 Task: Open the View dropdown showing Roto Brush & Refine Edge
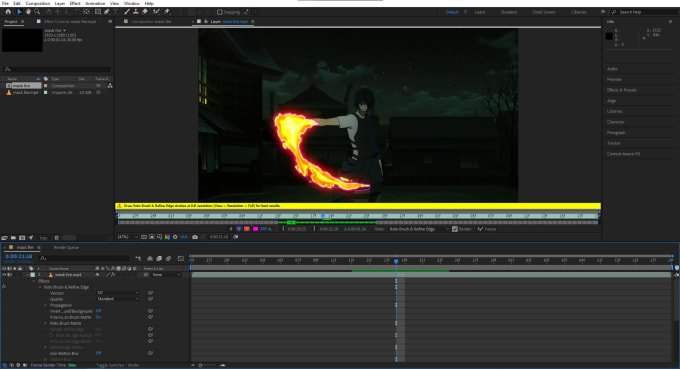(x=419, y=229)
